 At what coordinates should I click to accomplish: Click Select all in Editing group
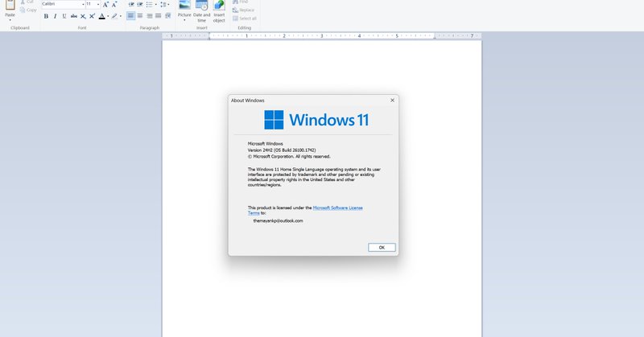tap(245, 18)
